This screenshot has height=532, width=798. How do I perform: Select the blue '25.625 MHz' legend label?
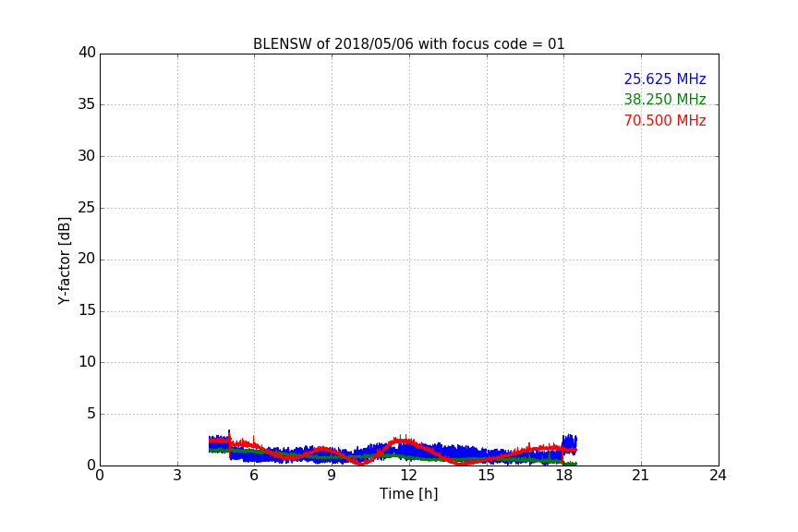tap(665, 79)
